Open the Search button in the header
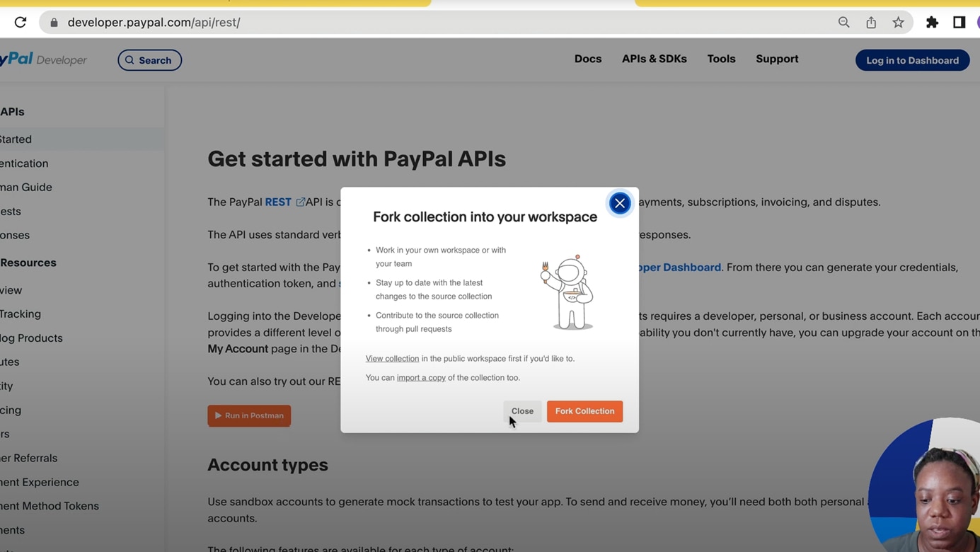Screen dimensions: 980x552 point(149,60)
